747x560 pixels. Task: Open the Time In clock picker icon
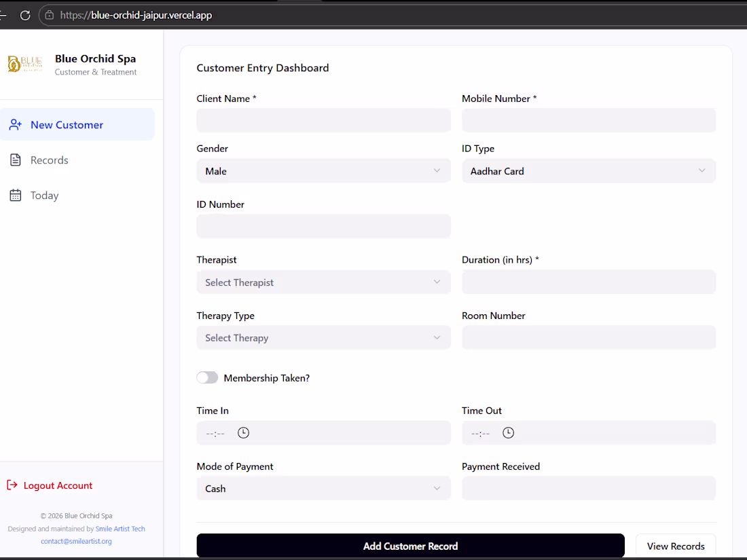point(243,432)
